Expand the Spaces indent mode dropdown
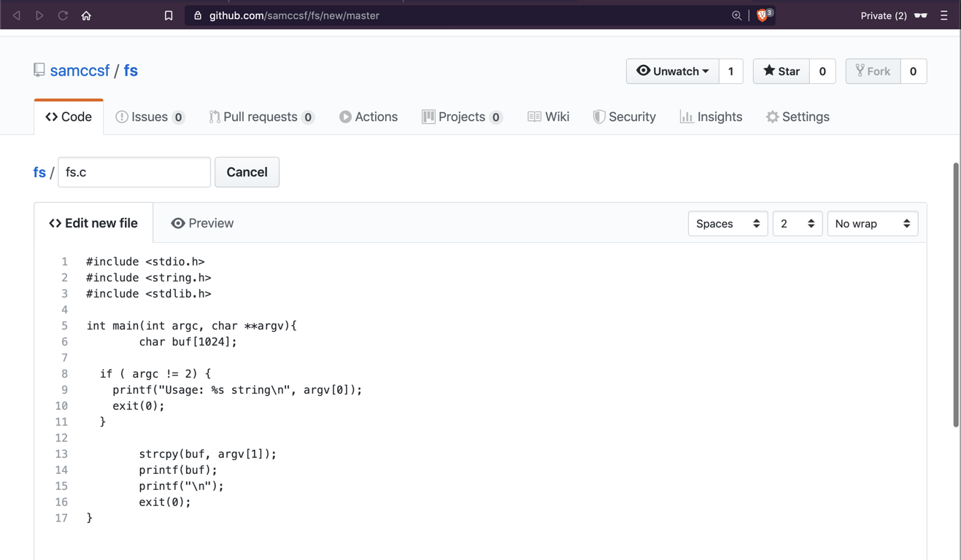Screen dimensions: 961x560 pyautogui.click(x=727, y=224)
